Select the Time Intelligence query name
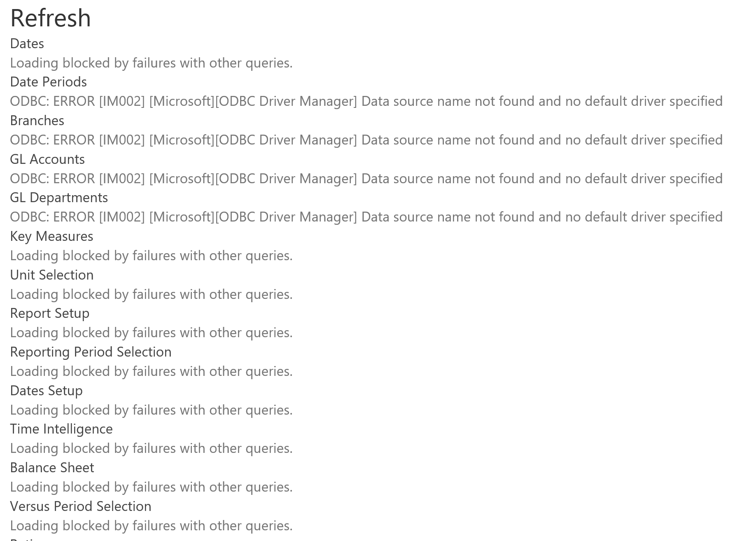This screenshot has height=541, width=756. (x=61, y=429)
